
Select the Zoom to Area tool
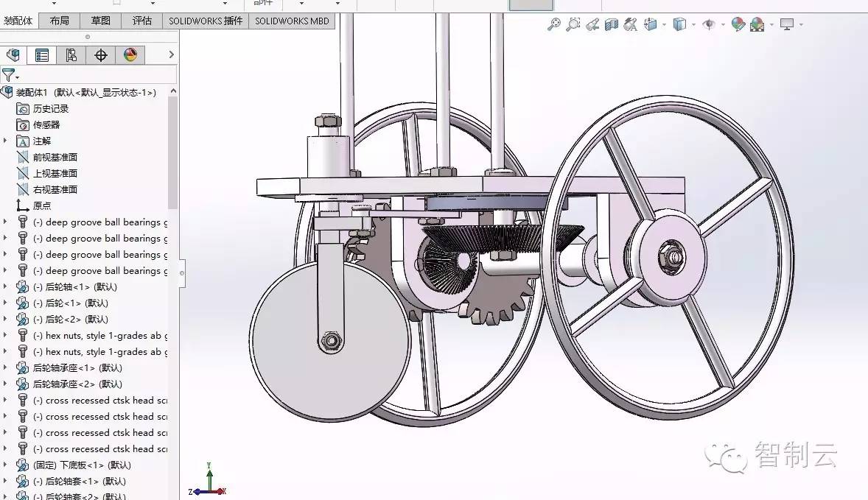[x=573, y=24]
